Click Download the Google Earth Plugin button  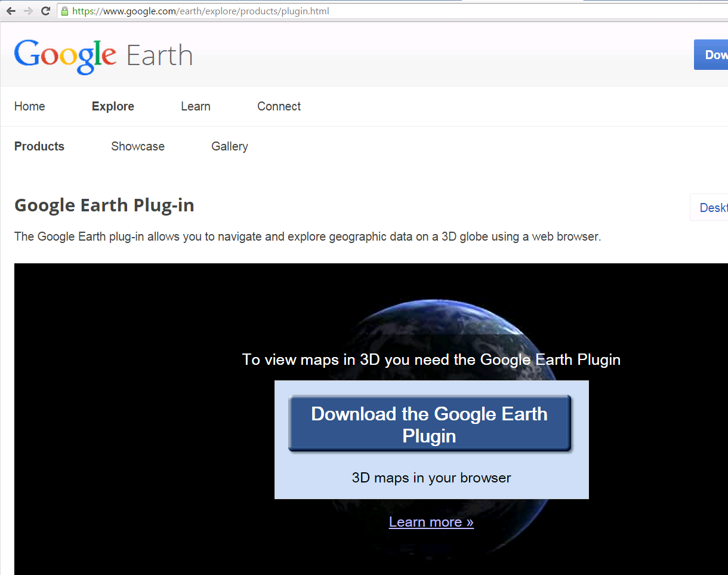tap(430, 424)
